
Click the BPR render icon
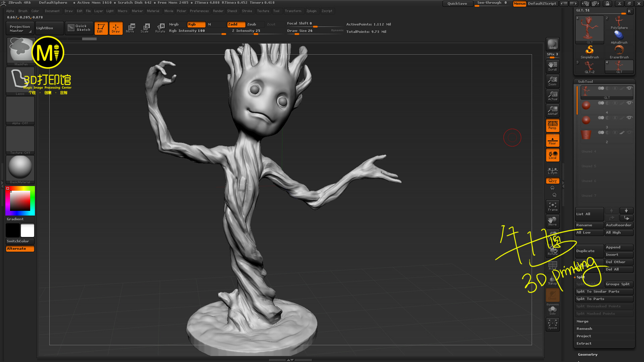coord(552,44)
